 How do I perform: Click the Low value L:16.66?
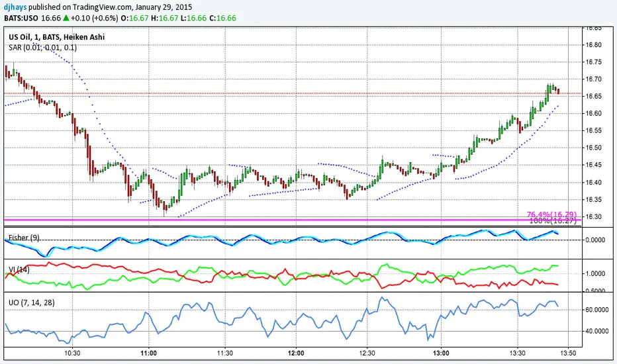pyautogui.click(x=193, y=18)
